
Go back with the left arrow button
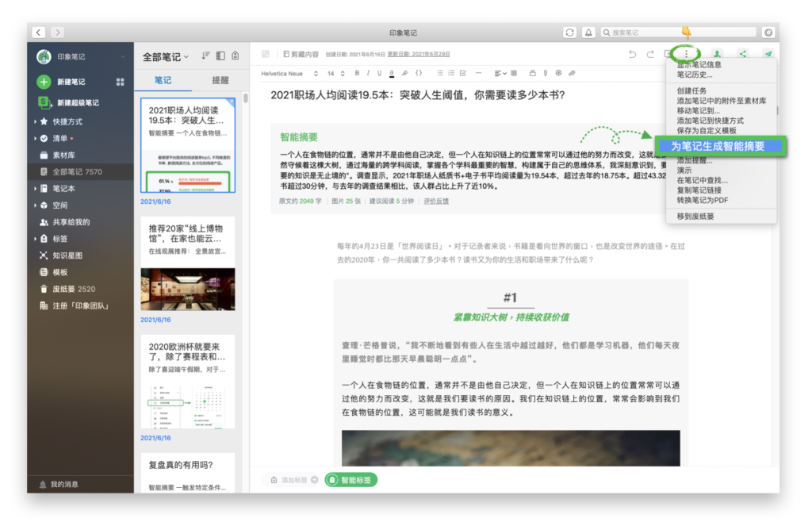[x=39, y=32]
